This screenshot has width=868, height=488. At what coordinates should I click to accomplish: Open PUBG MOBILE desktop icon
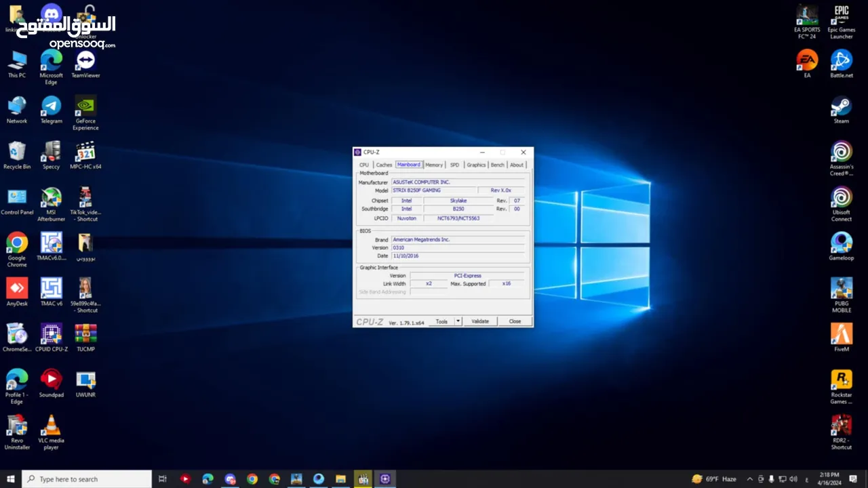pyautogui.click(x=842, y=296)
